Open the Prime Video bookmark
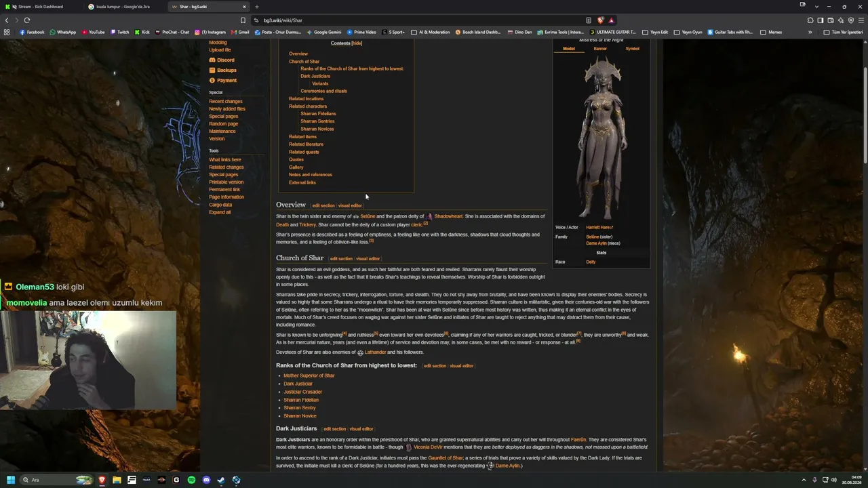Viewport: 868px width, 488px height. click(361, 32)
